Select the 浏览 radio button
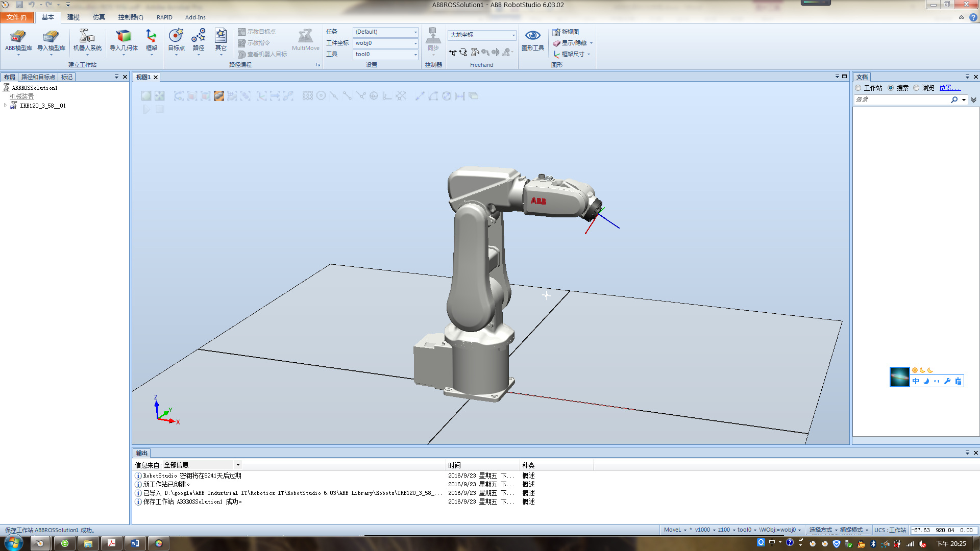This screenshot has width=980, height=551. click(916, 88)
